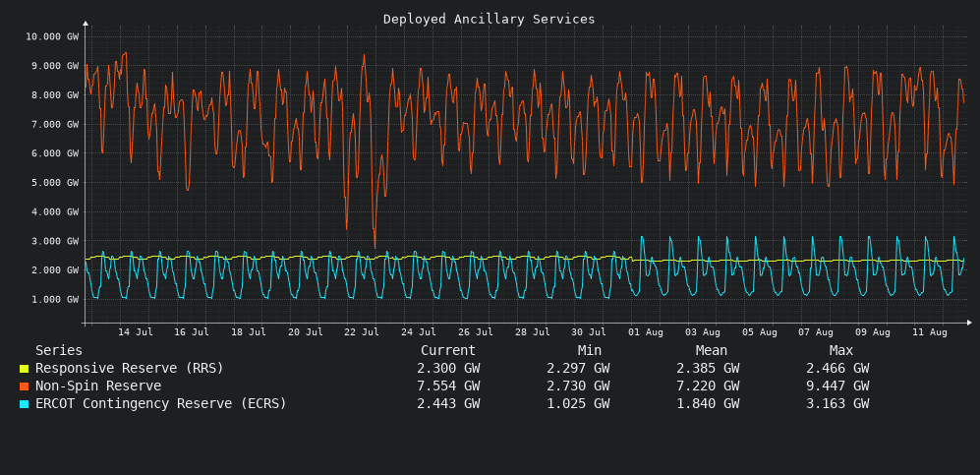Click the yellow Responsive Reserve color swatch
Image resolution: width=980 pixels, height=475 pixels.
[x=25, y=369]
